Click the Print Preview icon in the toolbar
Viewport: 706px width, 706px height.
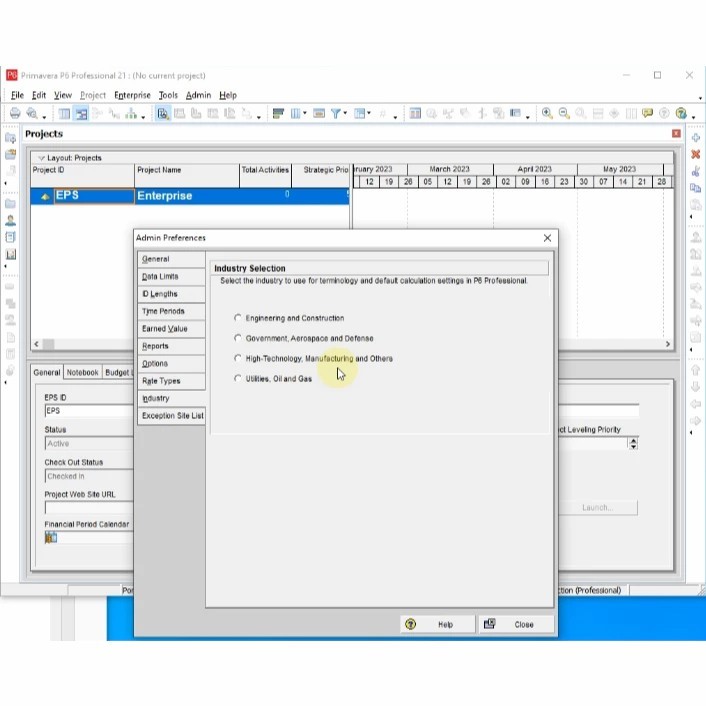pyautogui.click(x=32, y=113)
